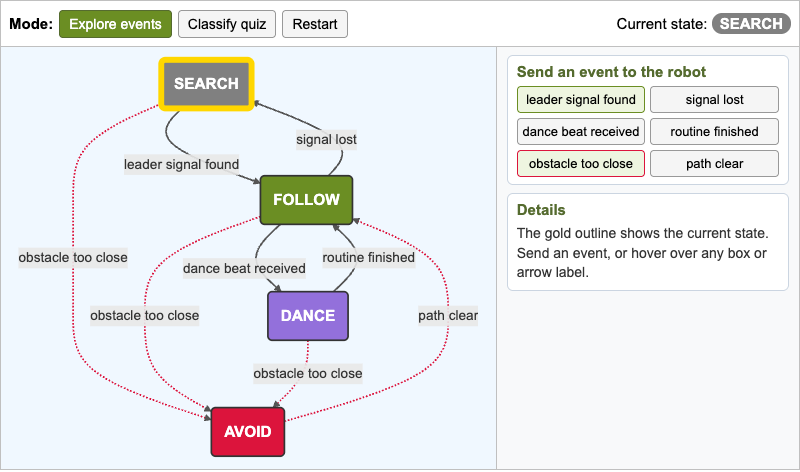800x472 pixels.
Task: Send the path clear event button
Action: [714, 164]
